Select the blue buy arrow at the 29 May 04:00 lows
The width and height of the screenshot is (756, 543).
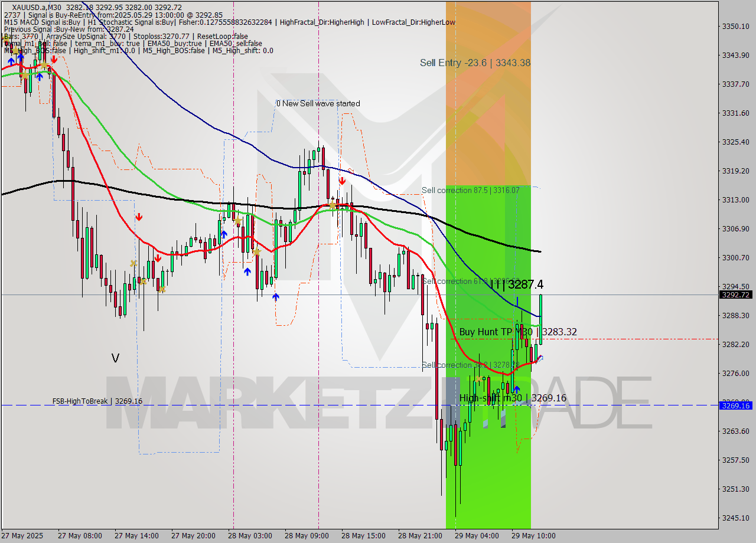pyautogui.click(x=517, y=388)
